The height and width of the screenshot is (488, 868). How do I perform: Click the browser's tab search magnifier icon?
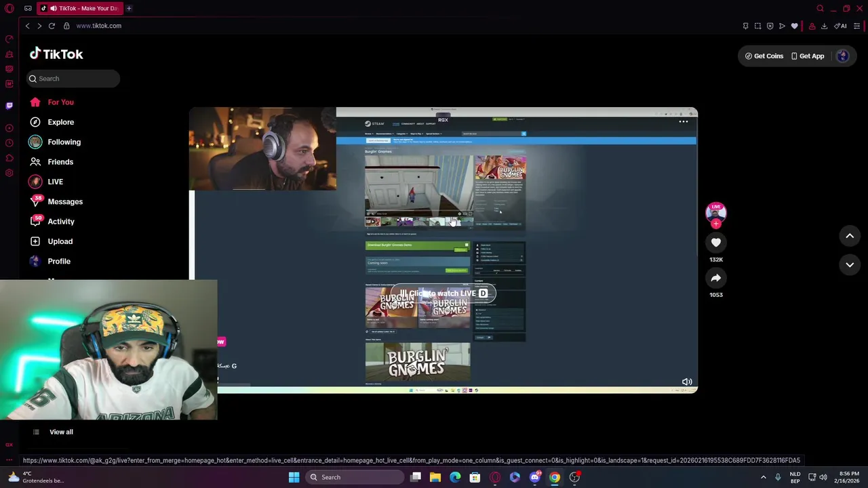pos(820,8)
